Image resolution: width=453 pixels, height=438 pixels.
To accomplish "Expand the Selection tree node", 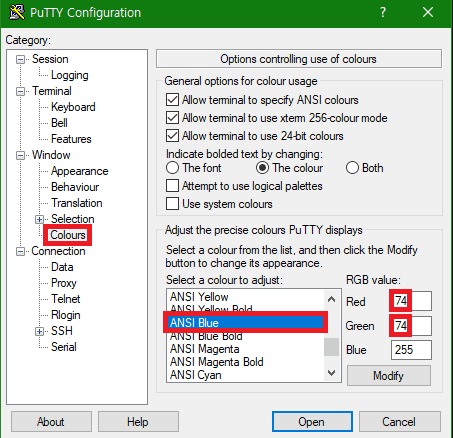I will click(x=39, y=219).
